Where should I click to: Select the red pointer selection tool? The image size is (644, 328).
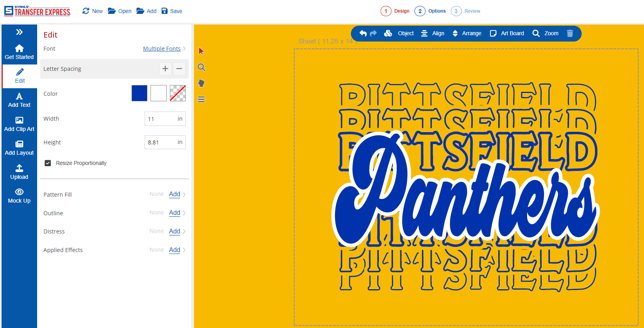[201, 51]
